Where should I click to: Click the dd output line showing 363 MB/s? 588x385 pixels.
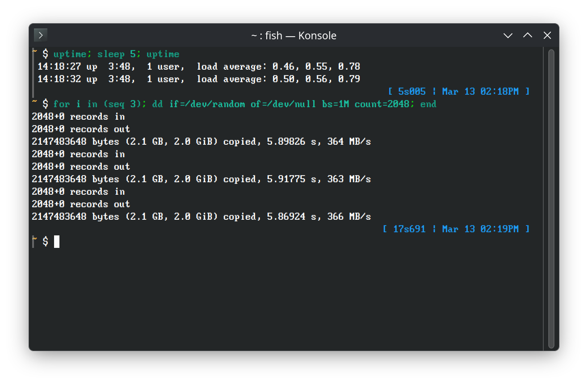201,179
